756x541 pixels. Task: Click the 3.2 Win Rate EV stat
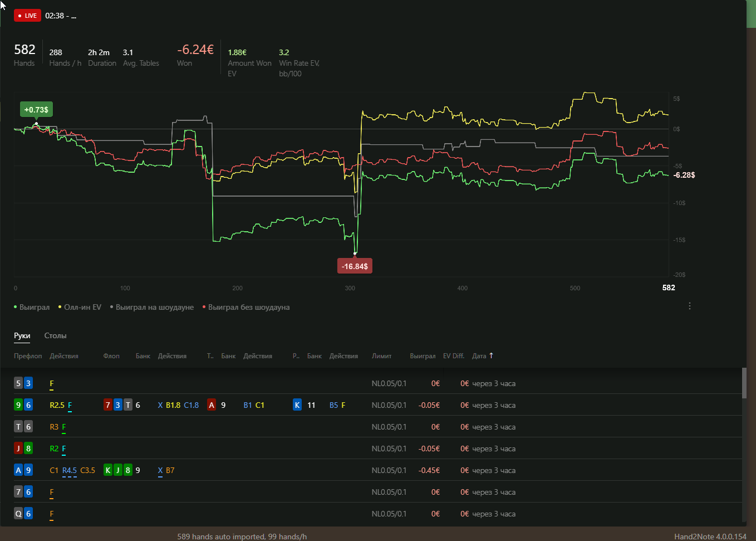[299, 62]
